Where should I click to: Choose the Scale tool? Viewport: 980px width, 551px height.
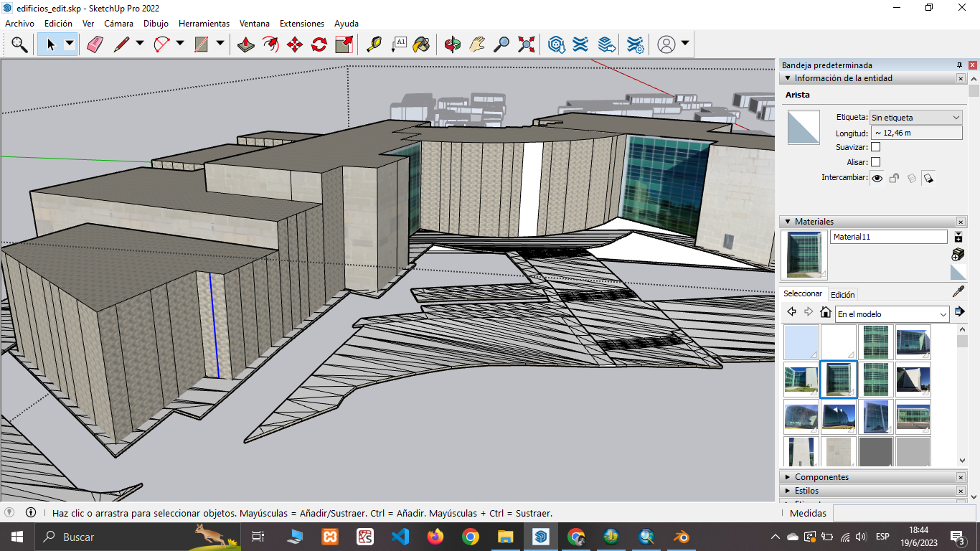coord(344,44)
